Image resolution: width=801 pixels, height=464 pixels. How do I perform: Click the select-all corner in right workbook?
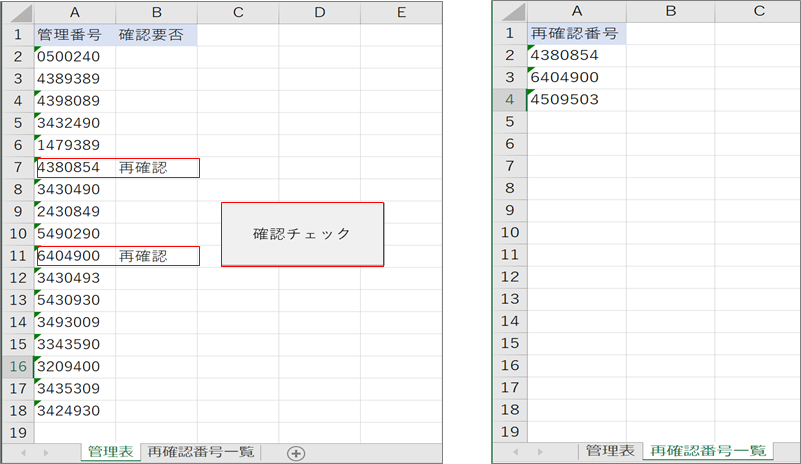point(510,11)
